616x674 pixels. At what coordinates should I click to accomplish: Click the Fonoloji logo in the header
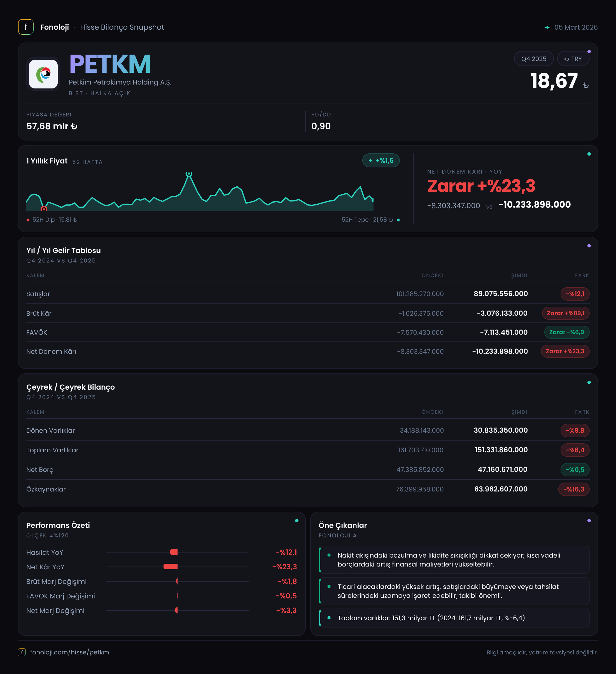pyautogui.click(x=26, y=27)
